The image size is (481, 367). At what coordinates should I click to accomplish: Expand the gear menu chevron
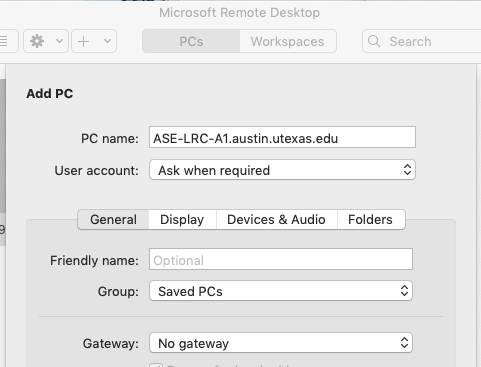(59, 41)
